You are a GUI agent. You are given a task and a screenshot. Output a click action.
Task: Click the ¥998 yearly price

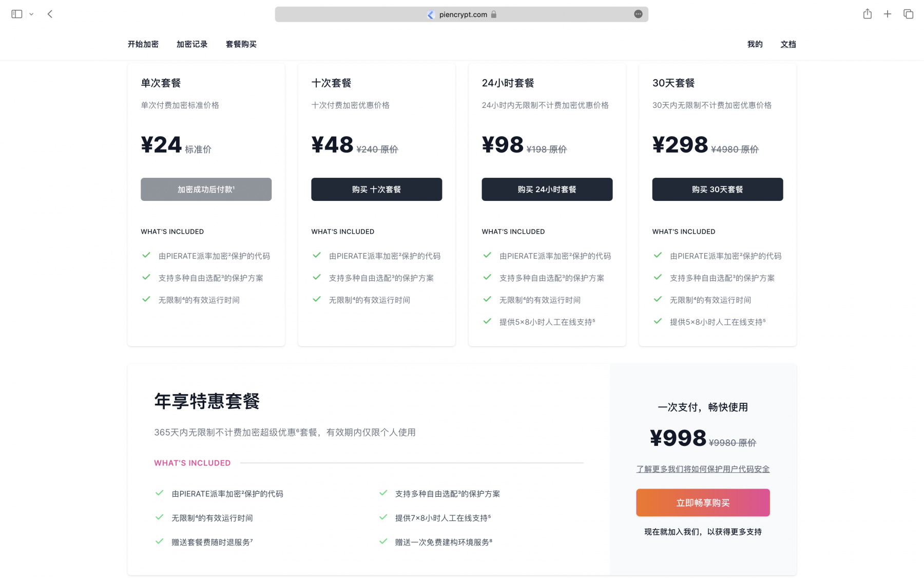[678, 438]
